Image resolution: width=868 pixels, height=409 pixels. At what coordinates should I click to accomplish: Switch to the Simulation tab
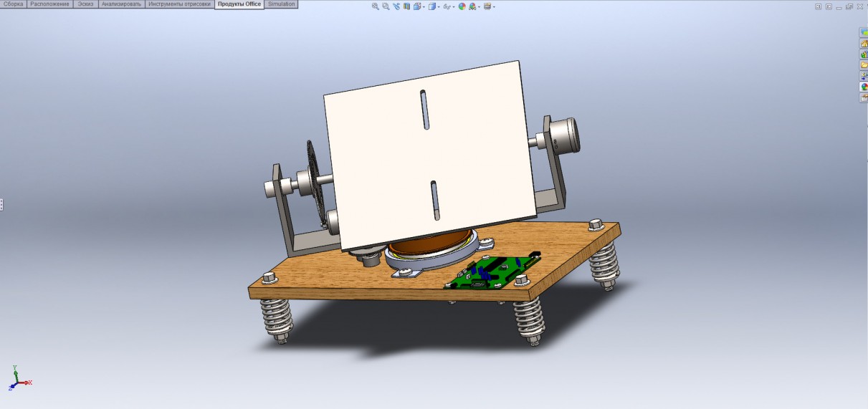coord(281,4)
